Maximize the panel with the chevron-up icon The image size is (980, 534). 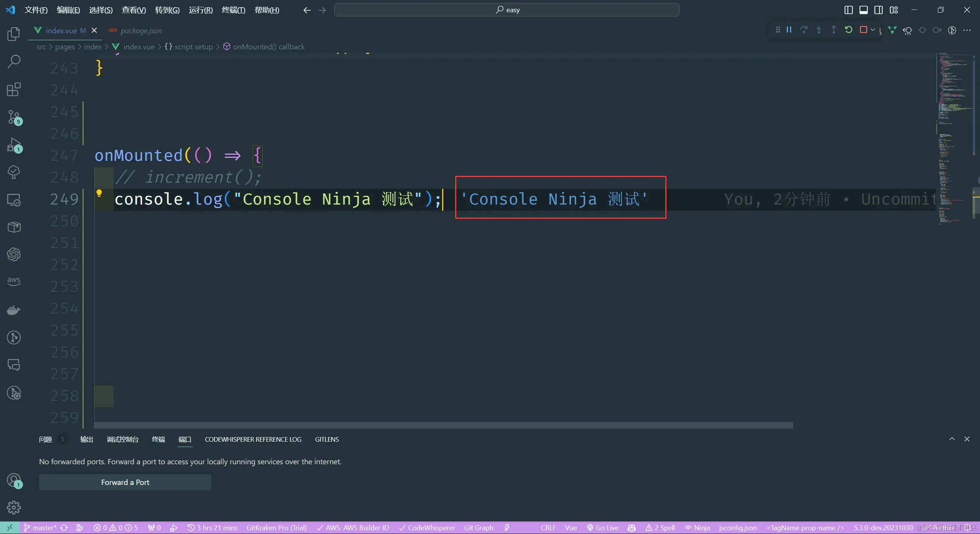[952, 439]
